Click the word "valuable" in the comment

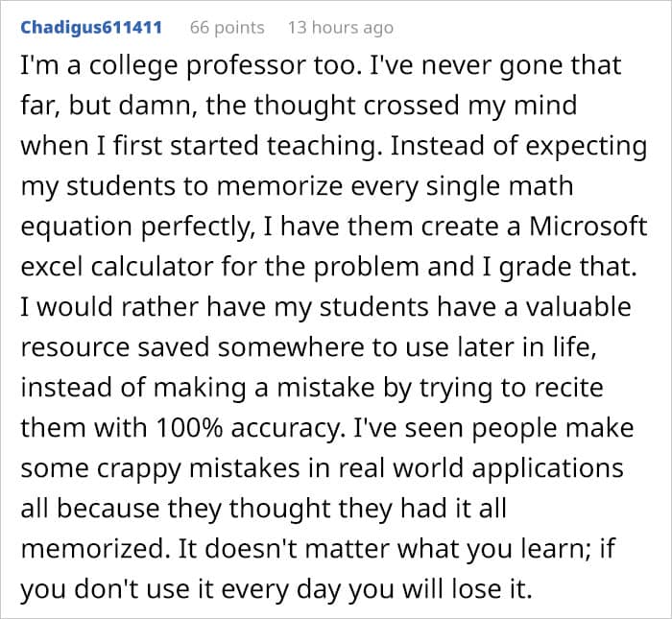click(567, 307)
